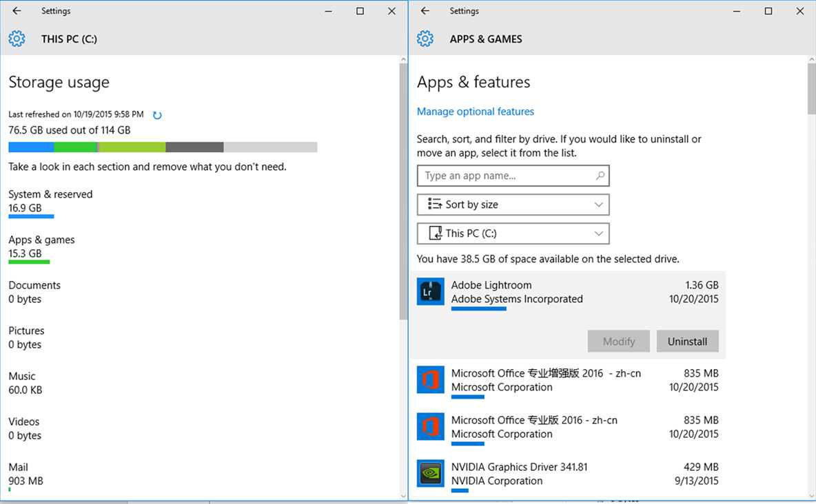Open the Sort by size dropdown
Screen dimensions: 816x504
pyautogui.click(x=513, y=204)
